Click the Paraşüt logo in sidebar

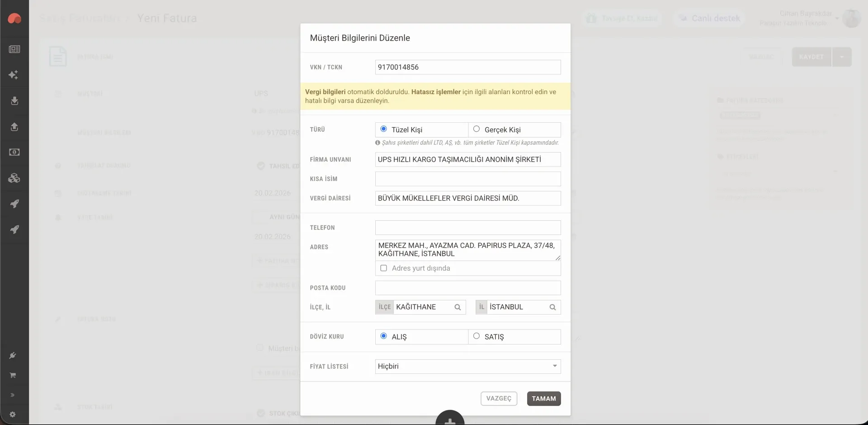[x=14, y=19]
